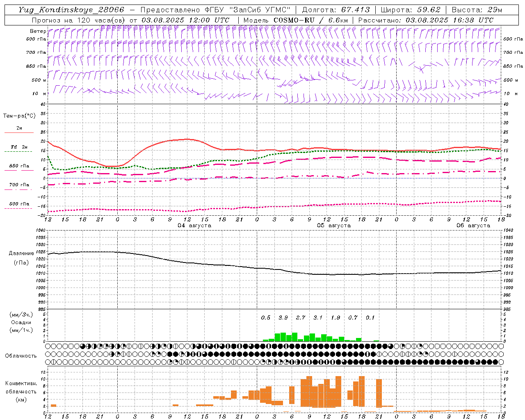Click the Ветер panel label
Viewport: 525px width, 420px height.
coord(38,31)
